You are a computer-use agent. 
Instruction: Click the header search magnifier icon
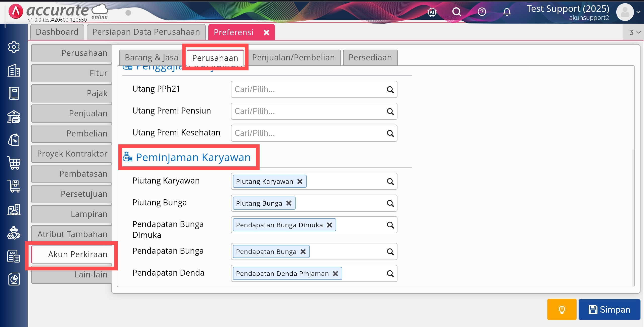[457, 12]
